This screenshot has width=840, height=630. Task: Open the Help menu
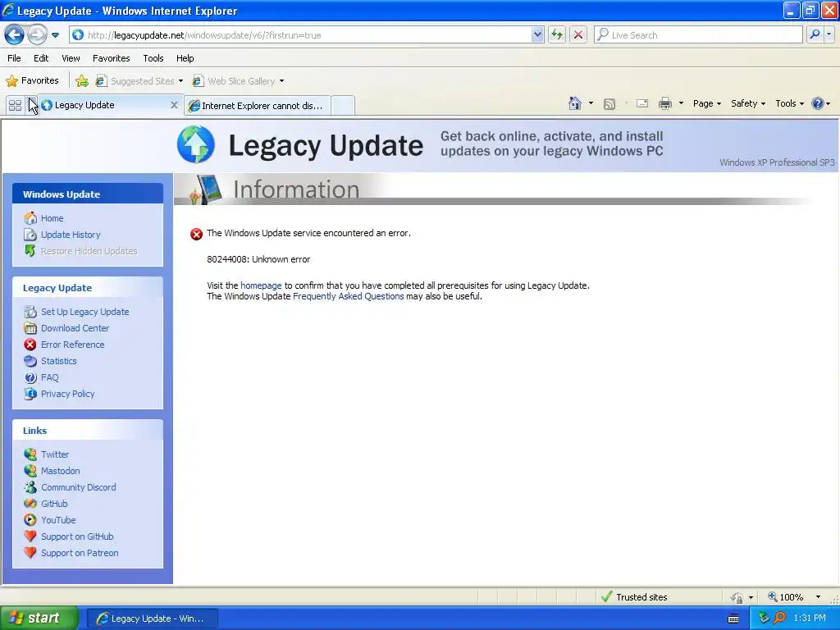click(x=185, y=58)
